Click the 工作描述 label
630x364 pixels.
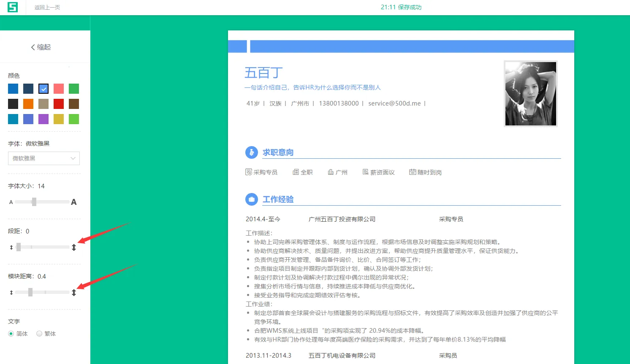pyautogui.click(x=259, y=233)
